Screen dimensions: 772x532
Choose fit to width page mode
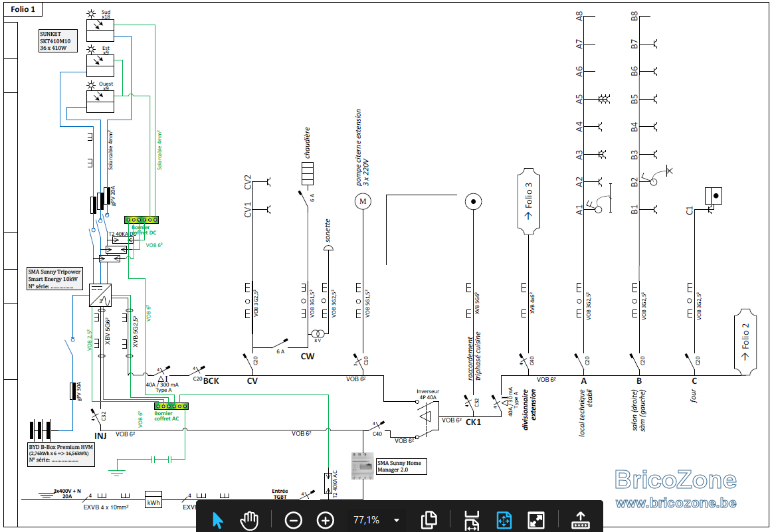pyautogui.click(x=472, y=520)
